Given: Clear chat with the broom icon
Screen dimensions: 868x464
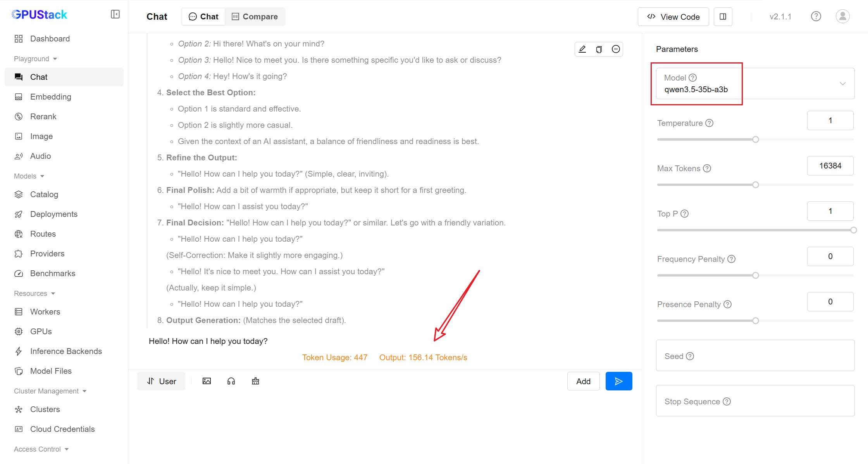Looking at the screenshot, I should (255, 381).
